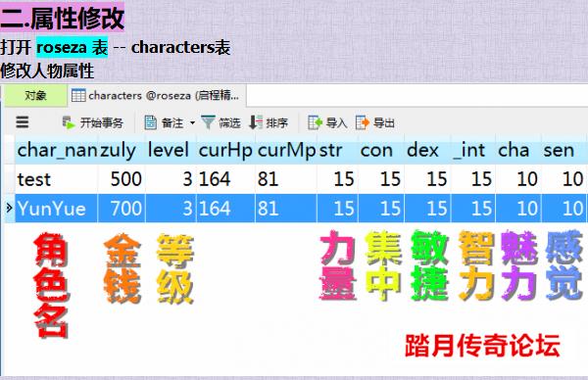Click the import (导入) icon
Screen dimensions: 588x380
pyautogui.click(x=315, y=122)
